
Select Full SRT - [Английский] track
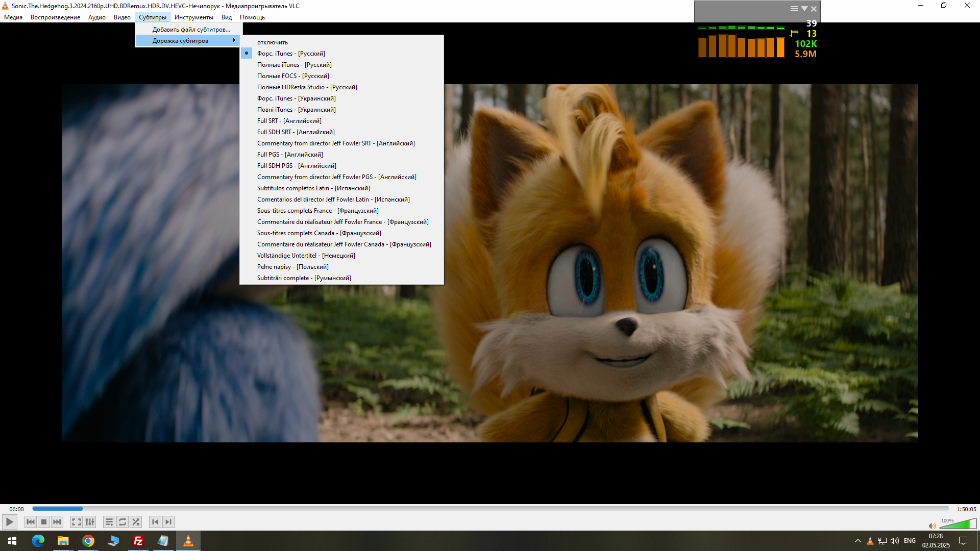tap(341, 121)
